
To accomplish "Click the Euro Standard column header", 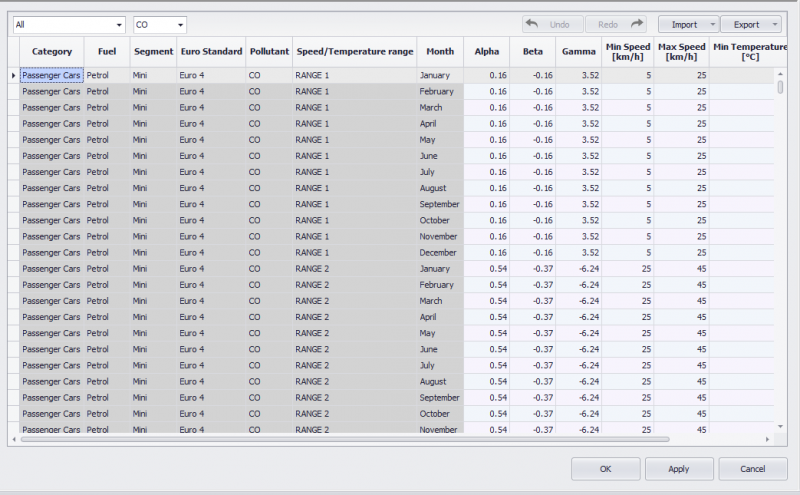I will tap(211, 52).
